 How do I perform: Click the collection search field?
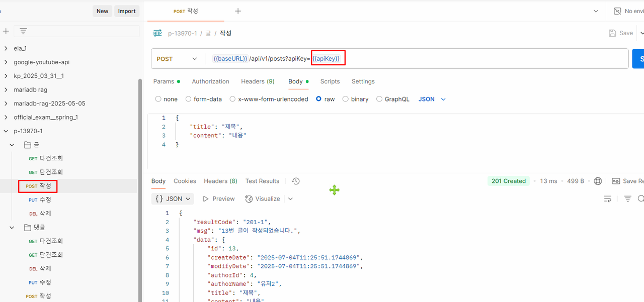(76, 31)
